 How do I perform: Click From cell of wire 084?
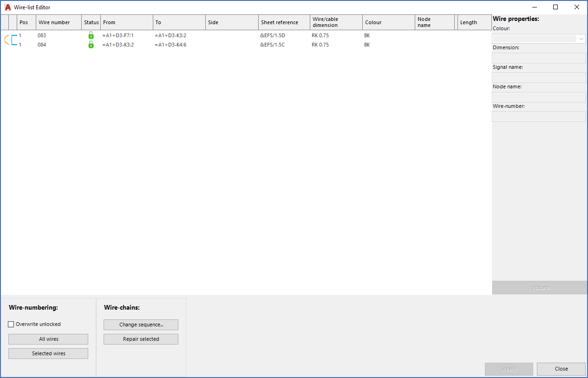(118, 45)
